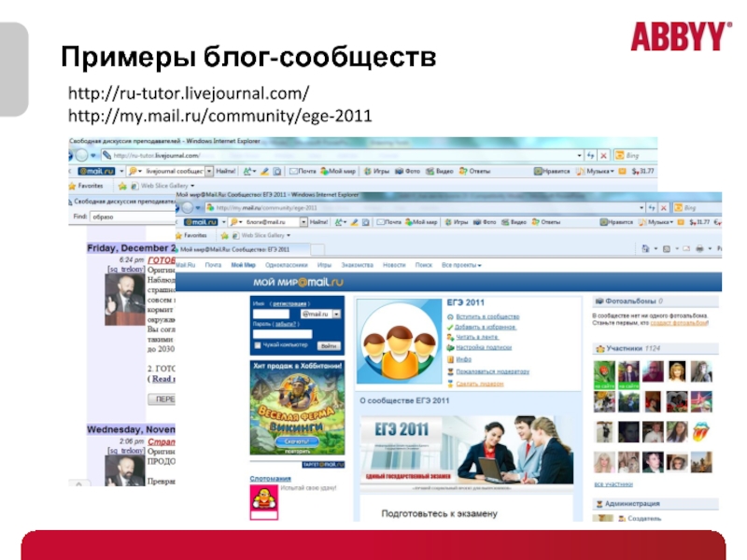Open search box dropdown beside livejournal сообщес

(208, 171)
